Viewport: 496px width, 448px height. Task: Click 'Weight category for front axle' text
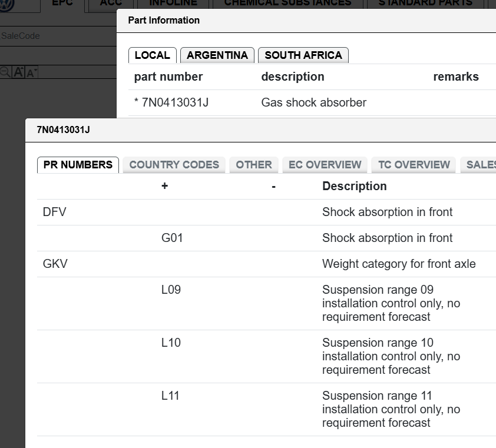399,264
